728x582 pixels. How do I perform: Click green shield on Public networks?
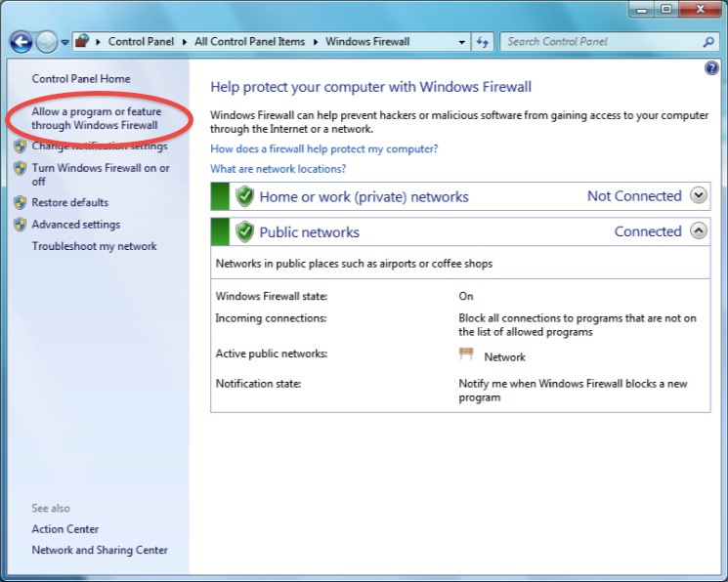244,231
